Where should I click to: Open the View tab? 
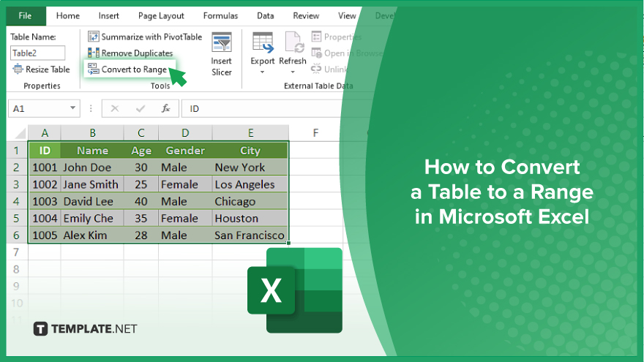coord(347,16)
